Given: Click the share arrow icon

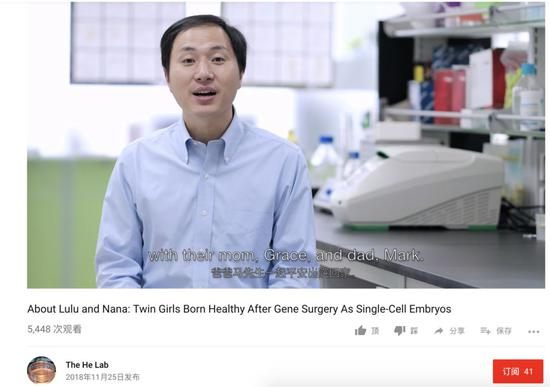Looking at the screenshot, I should coord(438,331).
